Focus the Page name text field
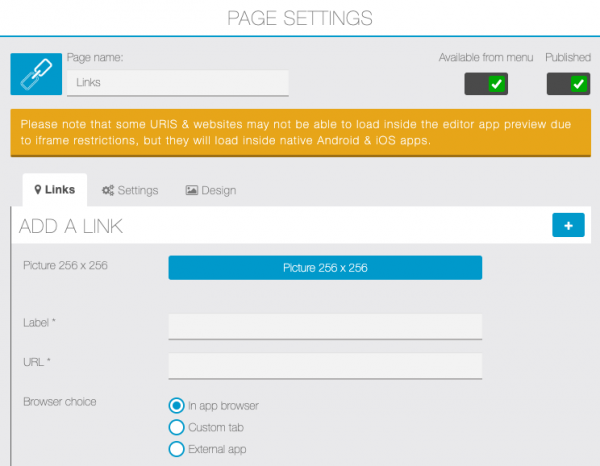600x466 pixels. click(178, 83)
